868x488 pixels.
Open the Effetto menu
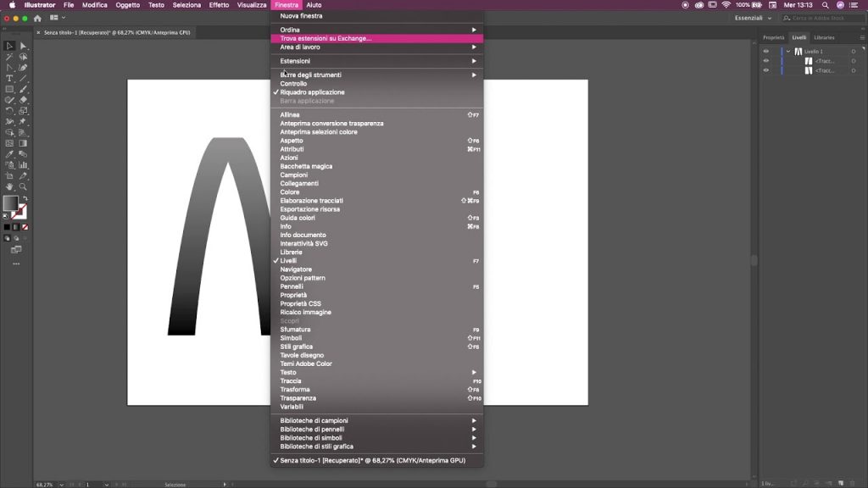tap(219, 5)
